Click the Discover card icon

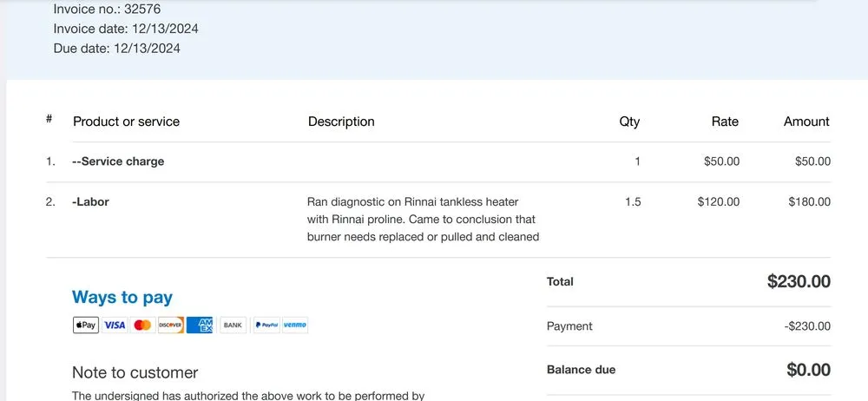click(x=171, y=325)
